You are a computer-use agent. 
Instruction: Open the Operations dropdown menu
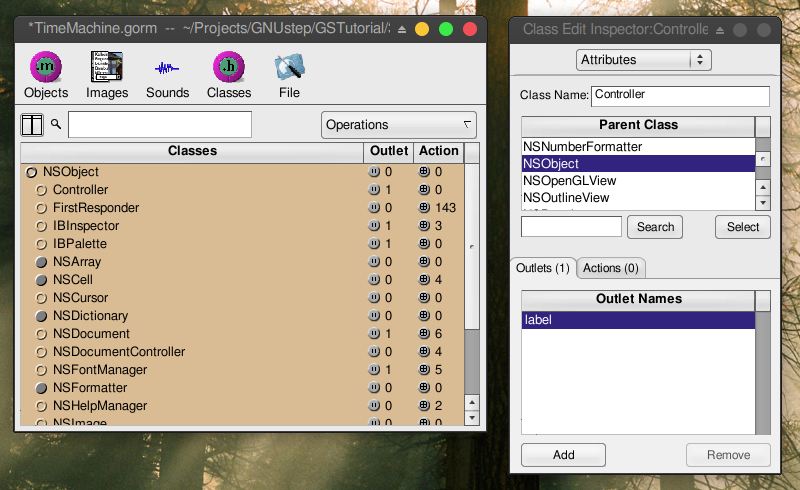pos(398,125)
